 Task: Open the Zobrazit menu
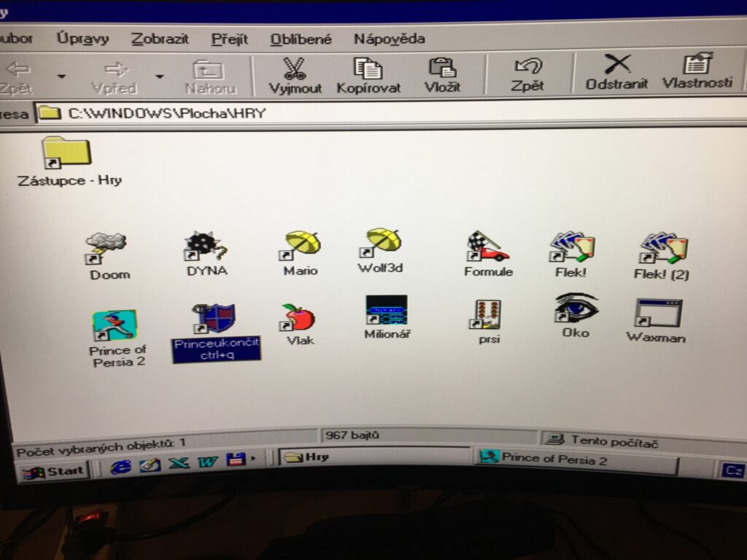[160, 39]
